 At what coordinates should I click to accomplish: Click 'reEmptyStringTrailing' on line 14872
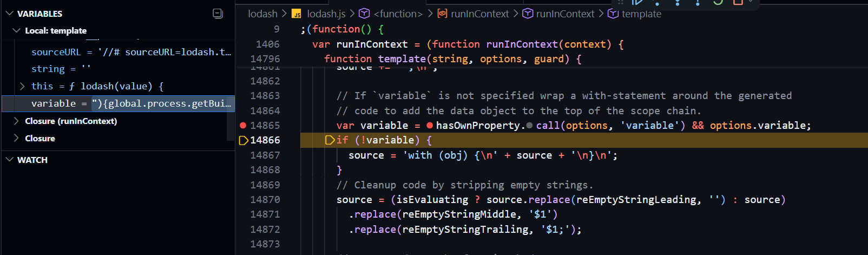click(465, 230)
